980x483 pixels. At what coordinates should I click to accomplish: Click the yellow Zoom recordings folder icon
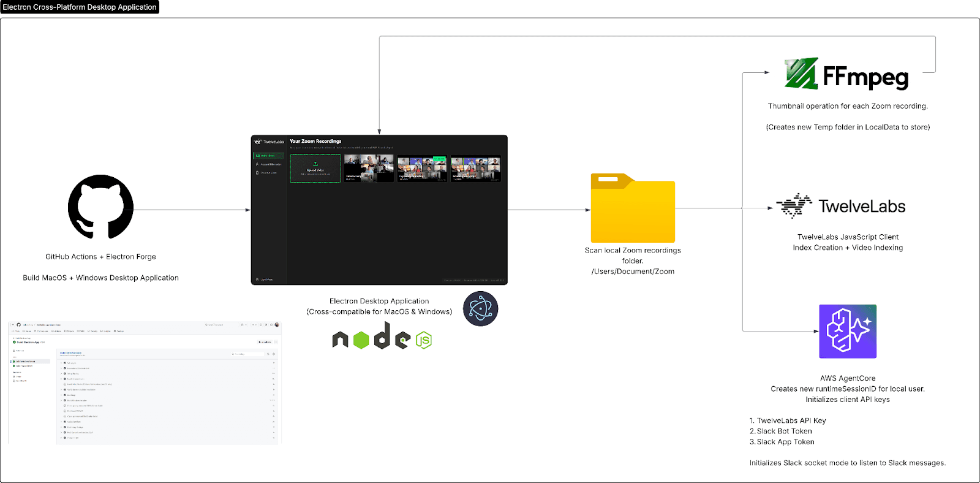coord(633,208)
